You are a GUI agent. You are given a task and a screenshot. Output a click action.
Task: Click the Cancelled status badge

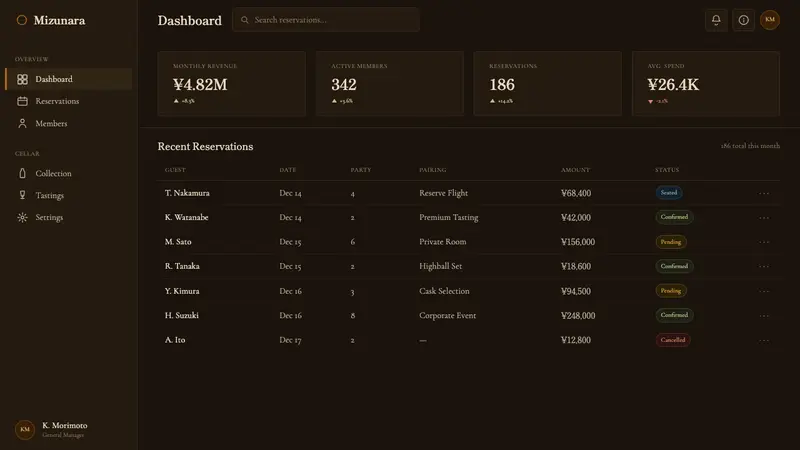(x=673, y=340)
